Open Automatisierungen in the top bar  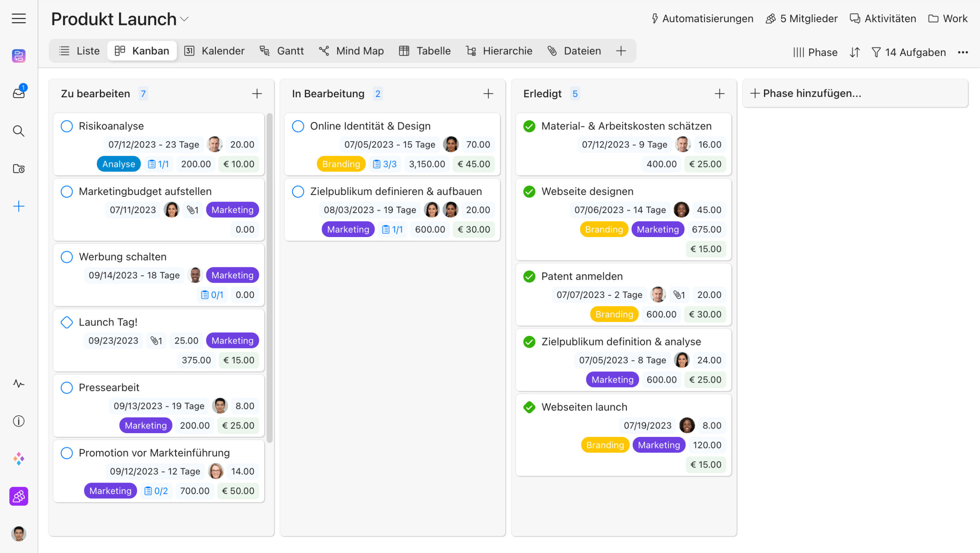click(x=702, y=18)
